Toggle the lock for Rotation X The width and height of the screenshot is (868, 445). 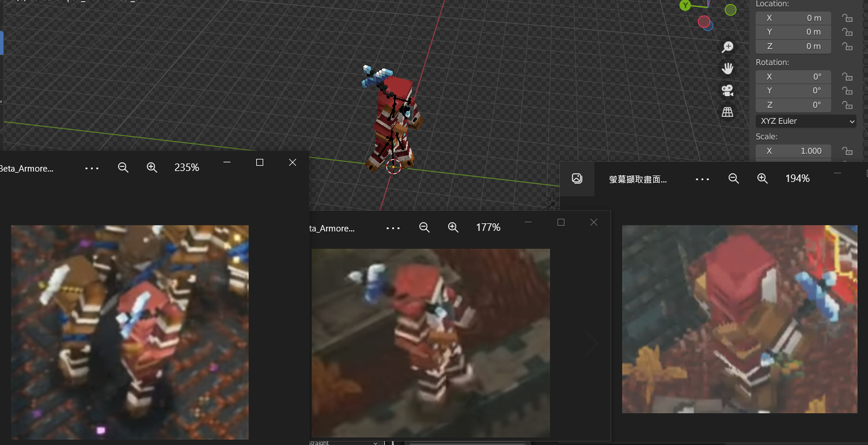[x=847, y=77]
